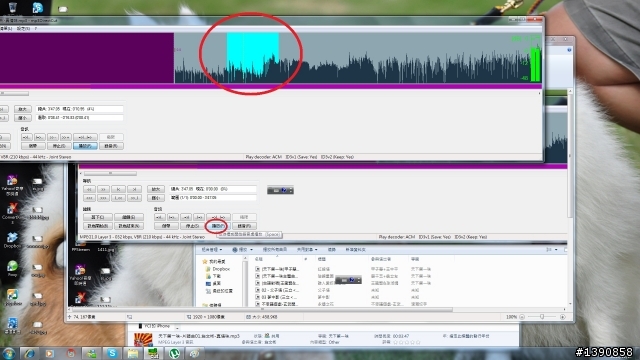Click the >| go-to-end icon in lower mp3DirectCut window
The image size is (640, 360).
[x=134, y=189]
